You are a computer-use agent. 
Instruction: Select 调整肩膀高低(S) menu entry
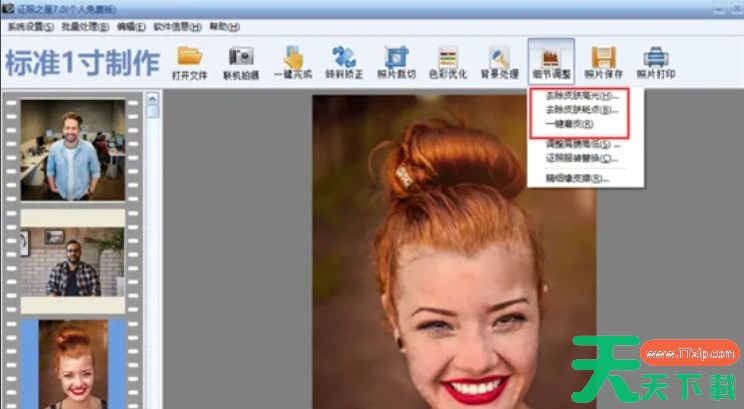[578, 145]
